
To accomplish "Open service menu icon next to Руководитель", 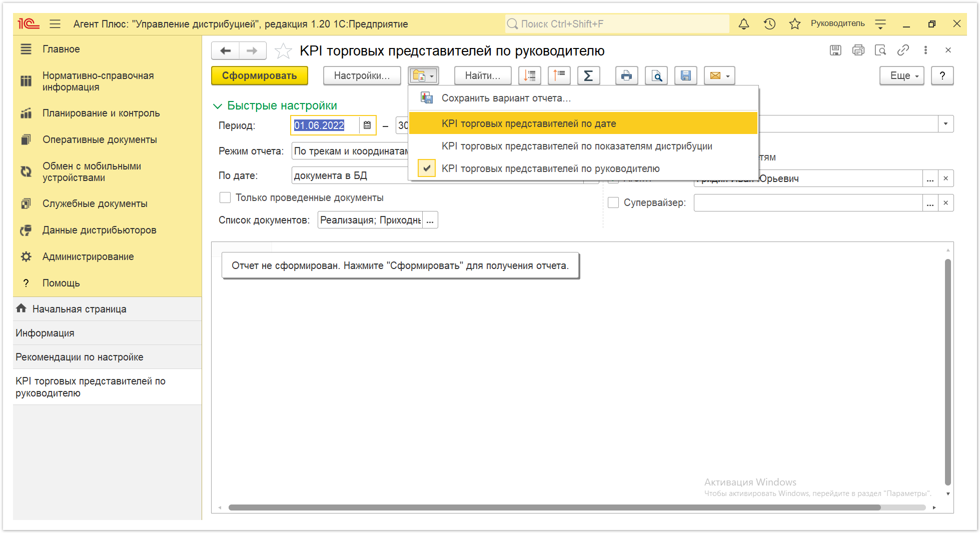I will click(x=880, y=23).
